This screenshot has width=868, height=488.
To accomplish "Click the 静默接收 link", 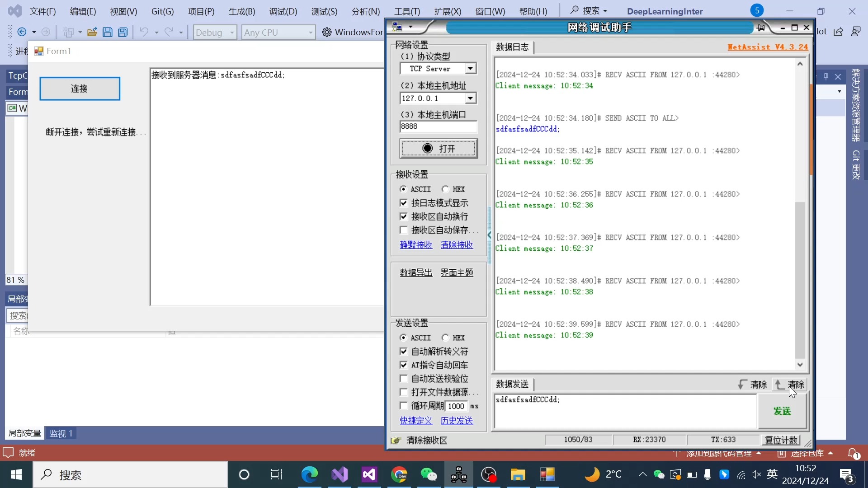I will coord(416,245).
